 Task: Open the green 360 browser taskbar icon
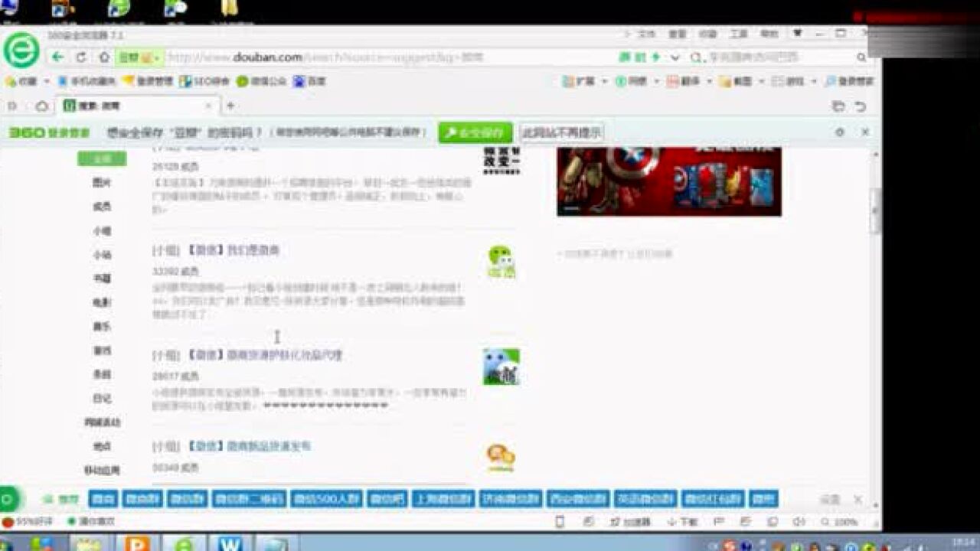point(184,544)
